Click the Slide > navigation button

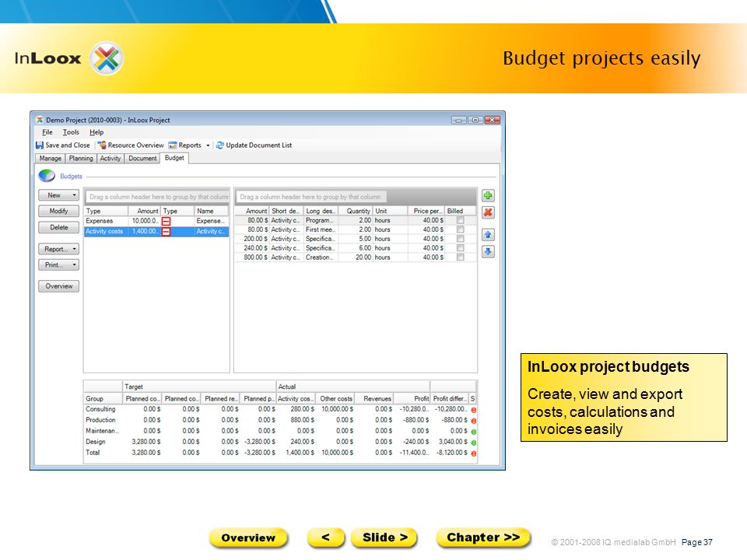(x=384, y=537)
